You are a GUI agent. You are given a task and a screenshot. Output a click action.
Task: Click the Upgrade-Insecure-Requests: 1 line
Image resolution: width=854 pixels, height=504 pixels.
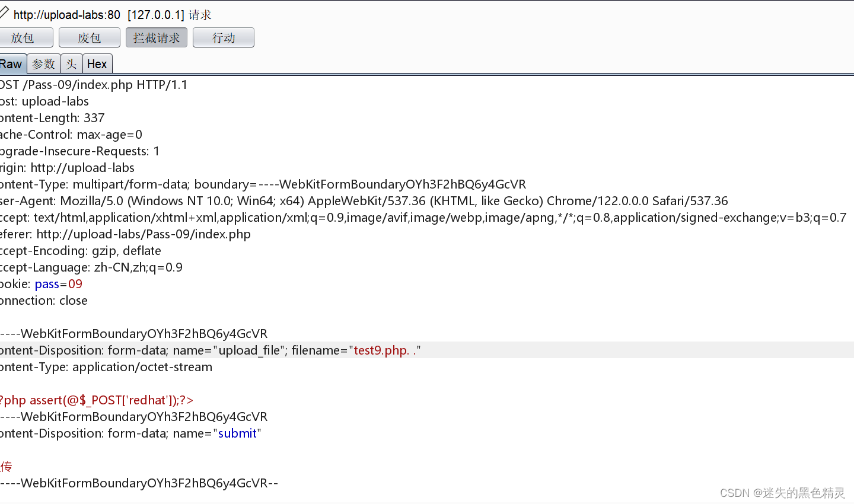click(80, 151)
